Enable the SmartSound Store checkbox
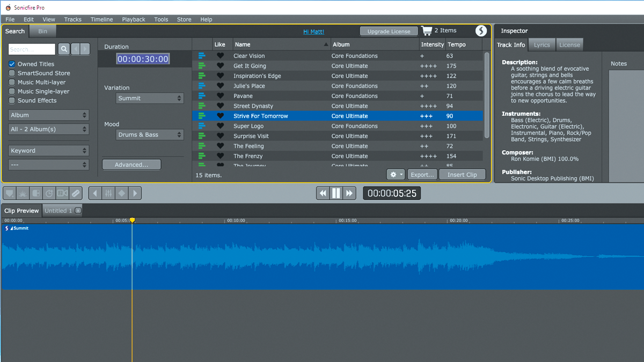This screenshot has width=644, height=362. coord(12,73)
